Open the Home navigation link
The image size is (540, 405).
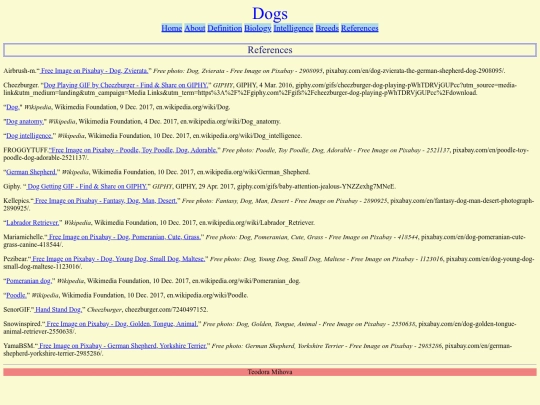tap(172, 28)
